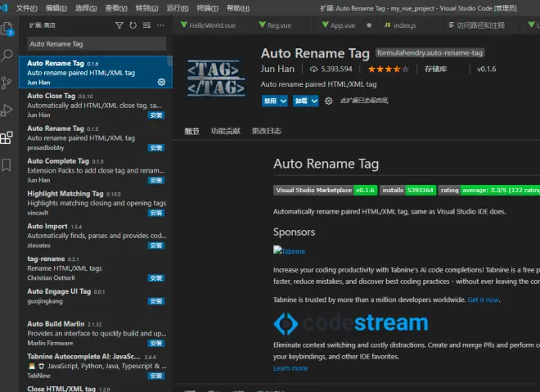
Task: Open the Run menu
Action: 178,8
